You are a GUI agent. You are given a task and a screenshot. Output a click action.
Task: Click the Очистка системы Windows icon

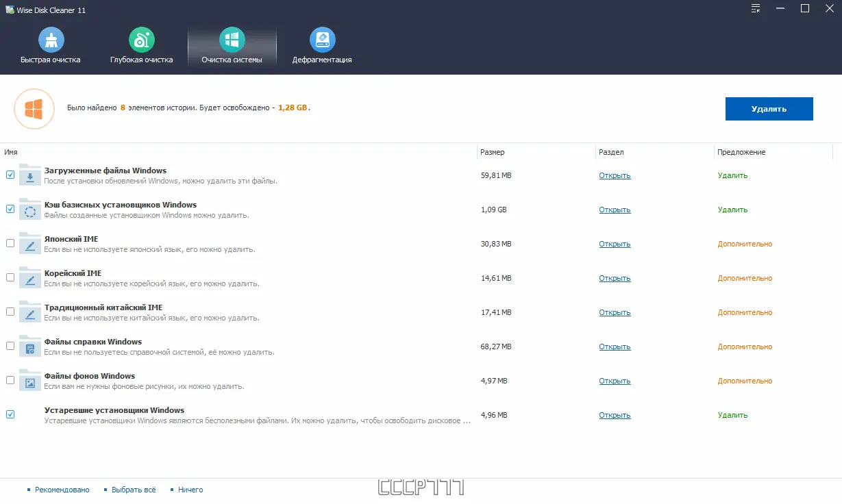[x=232, y=40]
